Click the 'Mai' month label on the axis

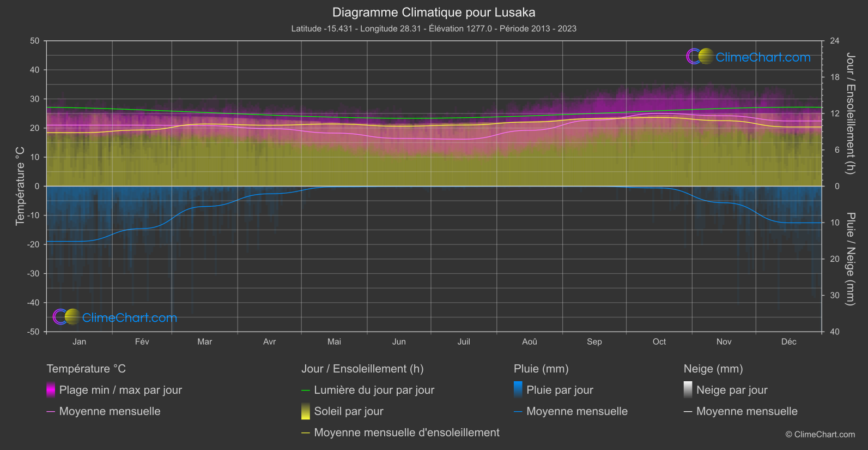(335, 341)
